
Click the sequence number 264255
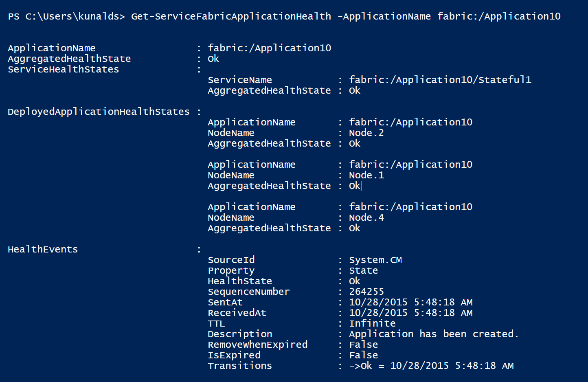[x=366, y=292]
